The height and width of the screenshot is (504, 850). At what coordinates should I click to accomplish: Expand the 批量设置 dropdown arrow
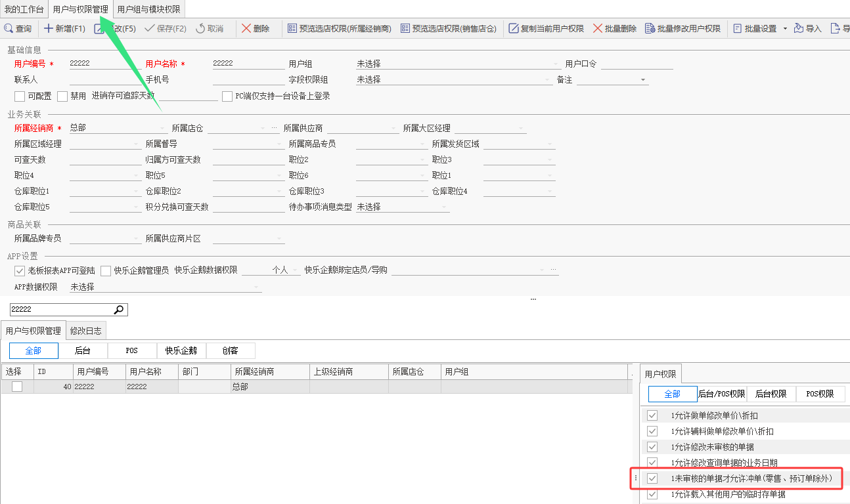coord(785,29)
